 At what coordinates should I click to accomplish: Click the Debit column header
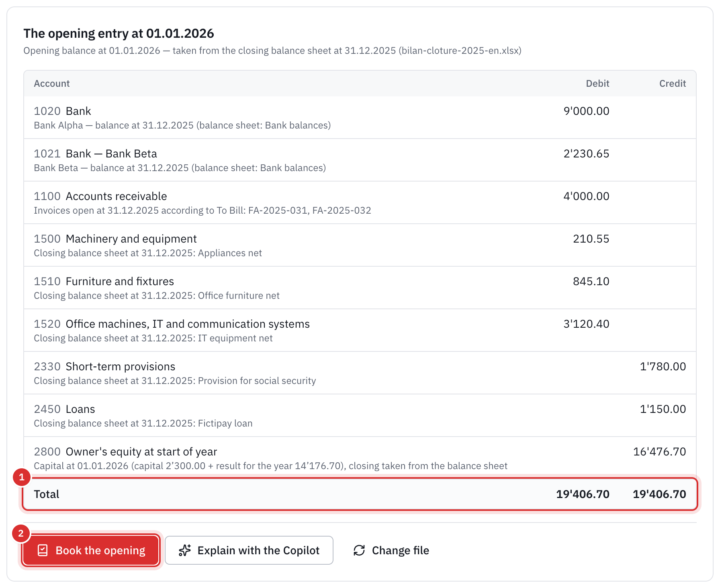pos(597,84)
